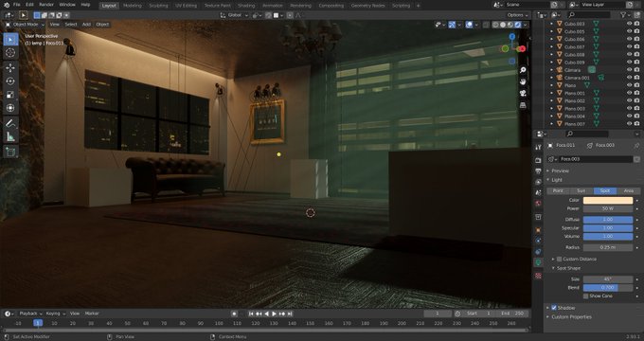
Task: Click the zoom magnifier in viewport gizmos
Action: tap(523, 70)
